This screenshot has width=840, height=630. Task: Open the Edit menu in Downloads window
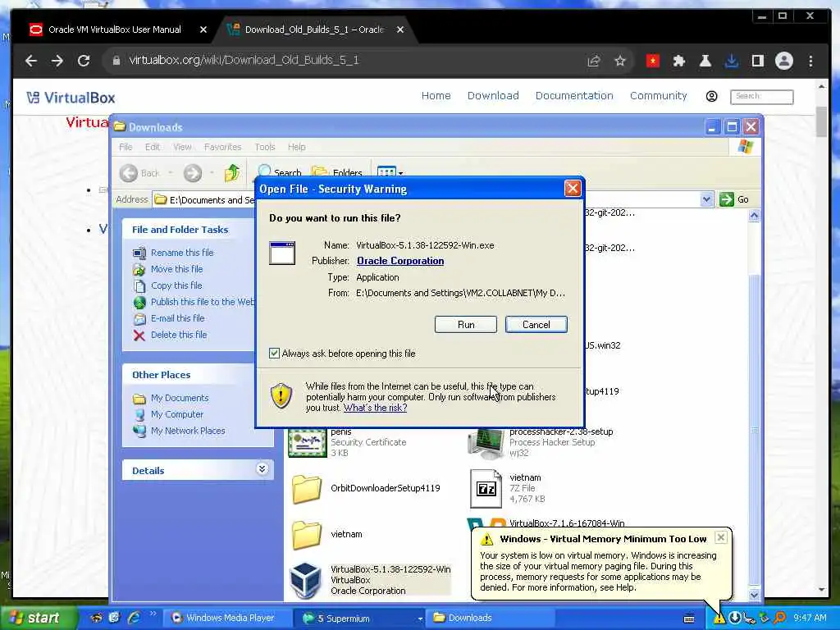152,147
